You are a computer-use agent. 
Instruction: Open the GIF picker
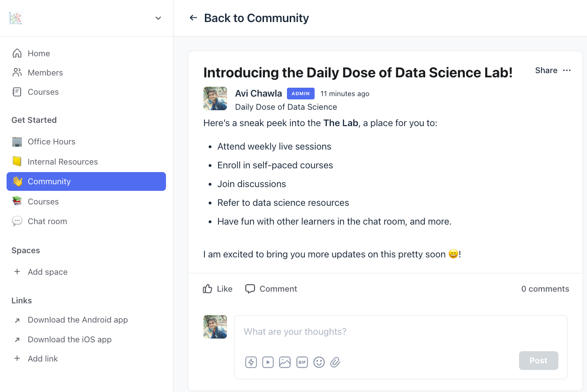tap(302, 362)
